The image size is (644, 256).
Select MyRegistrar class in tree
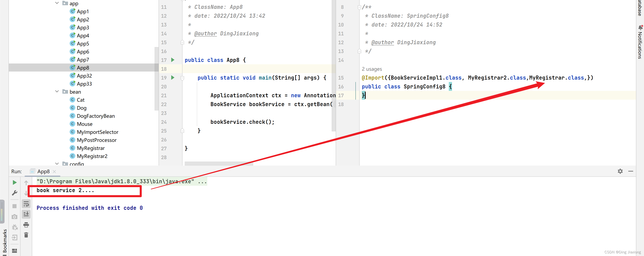91,148
